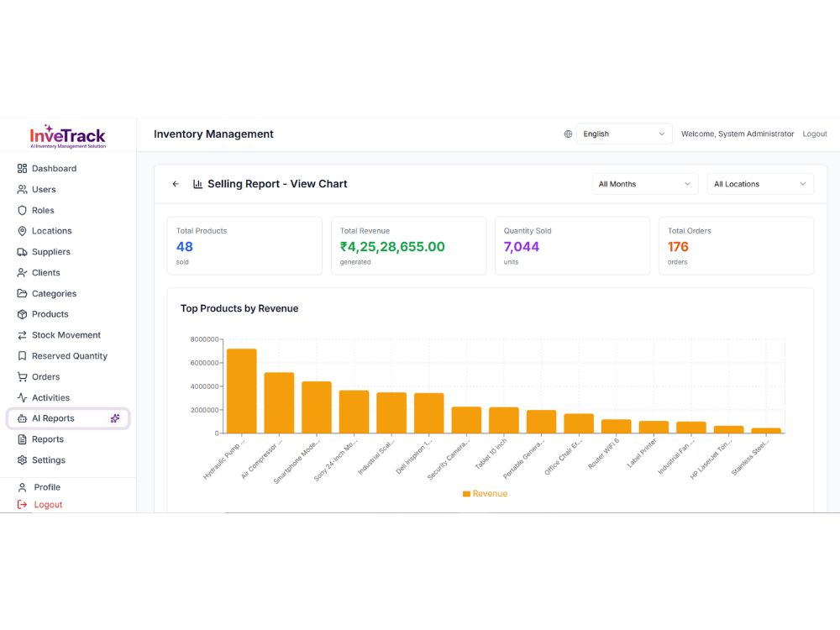This screenshot has width=840, height=630.
Task: Click the Users people icon
Action: click(x=22, y=190)
